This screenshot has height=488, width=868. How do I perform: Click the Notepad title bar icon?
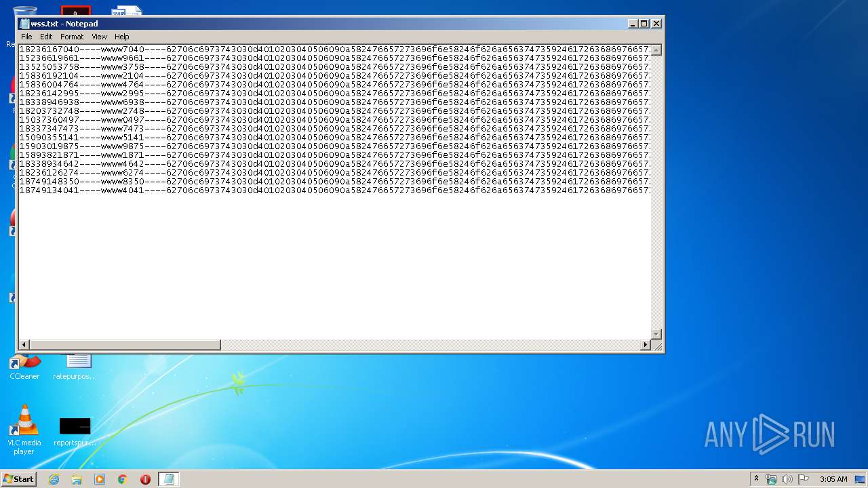[x=24, y=24]
